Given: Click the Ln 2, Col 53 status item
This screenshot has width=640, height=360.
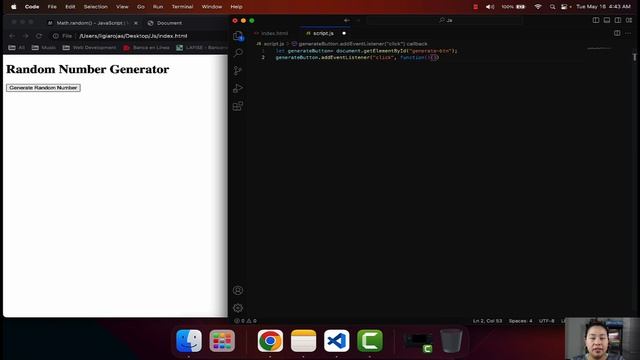Looking at the screenshot, I should point(487,321).
